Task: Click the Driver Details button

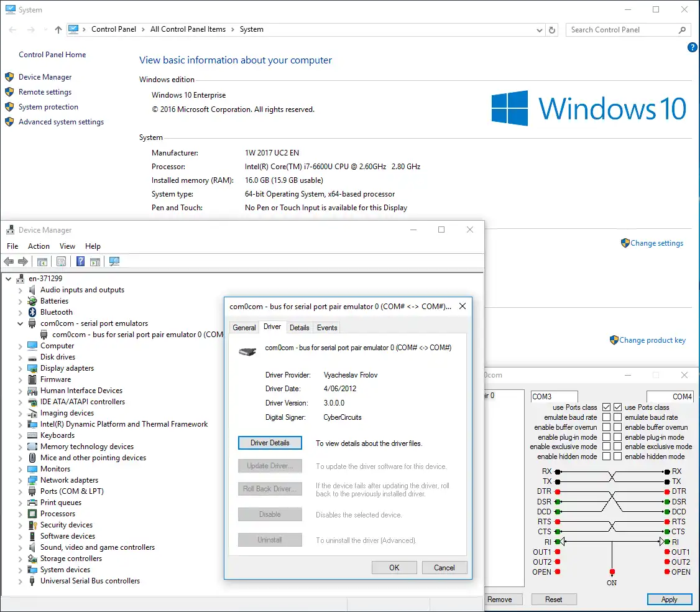Action: [270, 443]
